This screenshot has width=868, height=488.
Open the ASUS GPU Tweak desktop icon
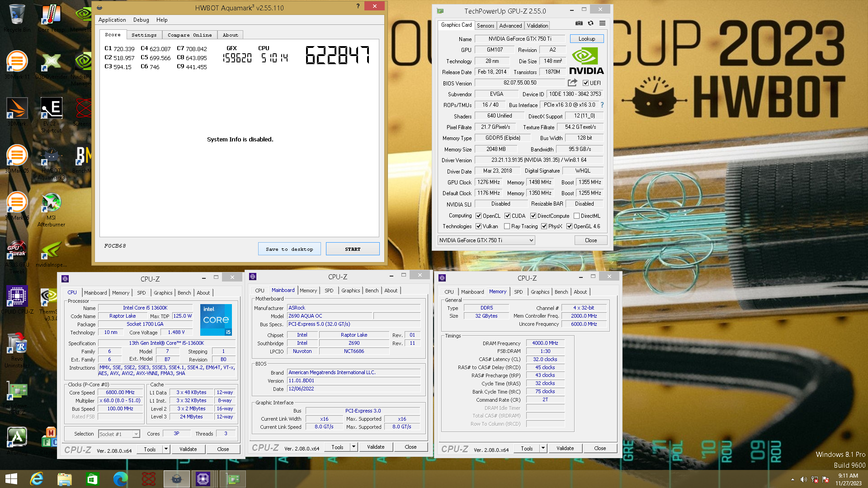pyautogui.click(x=17, y=257)
